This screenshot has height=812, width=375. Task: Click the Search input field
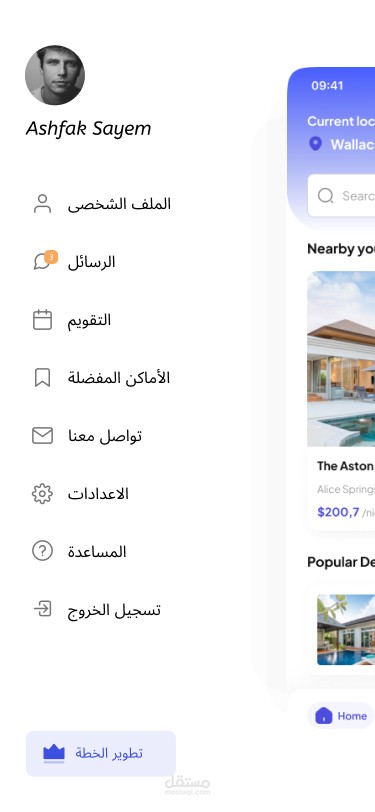point(341,196)
